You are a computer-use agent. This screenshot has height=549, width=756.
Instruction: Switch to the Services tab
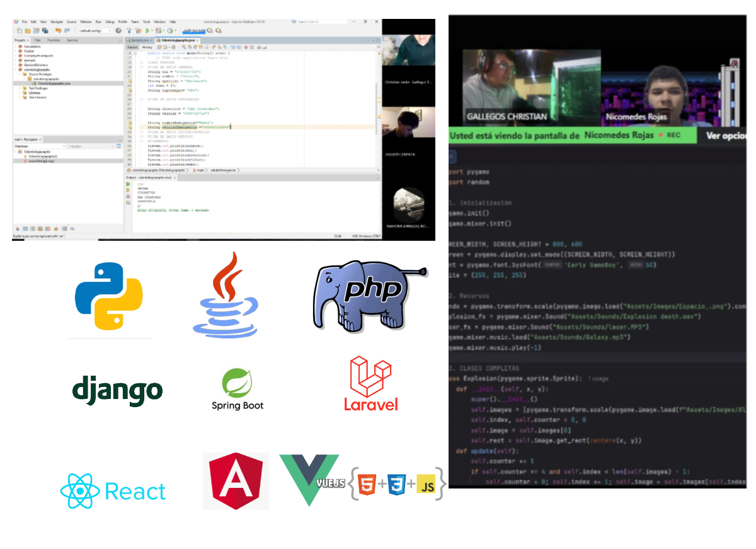click(x=72, y=40)
